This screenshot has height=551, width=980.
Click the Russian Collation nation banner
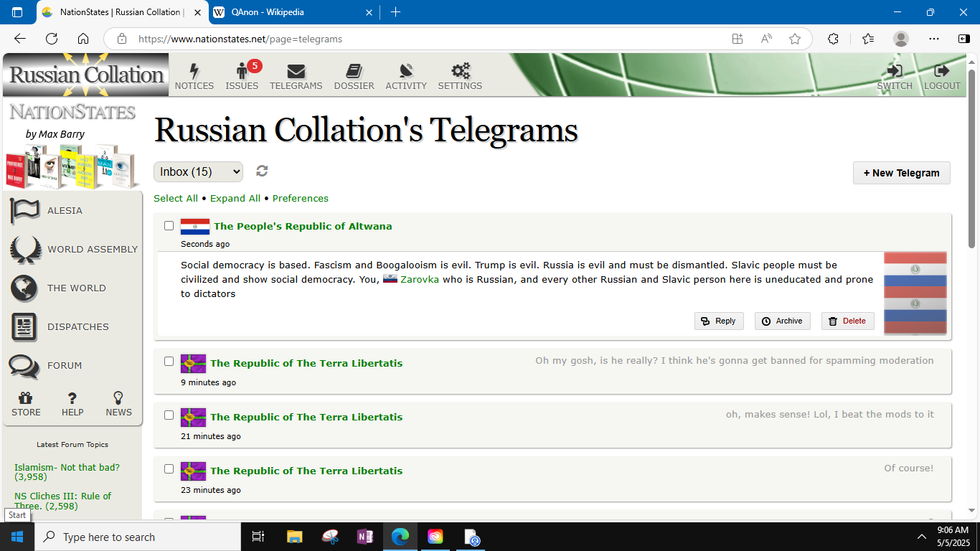coord(86,75)
